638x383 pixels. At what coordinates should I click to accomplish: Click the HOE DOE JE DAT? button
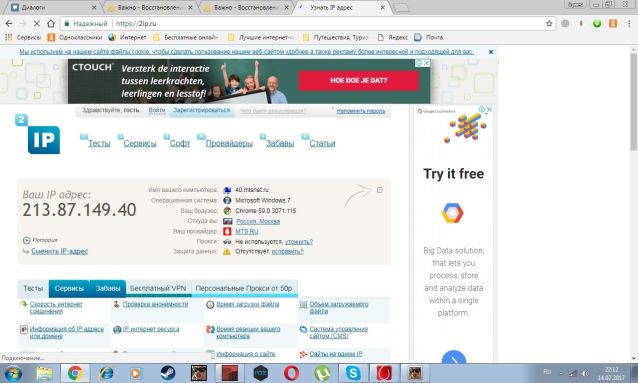tap(358, 80)
